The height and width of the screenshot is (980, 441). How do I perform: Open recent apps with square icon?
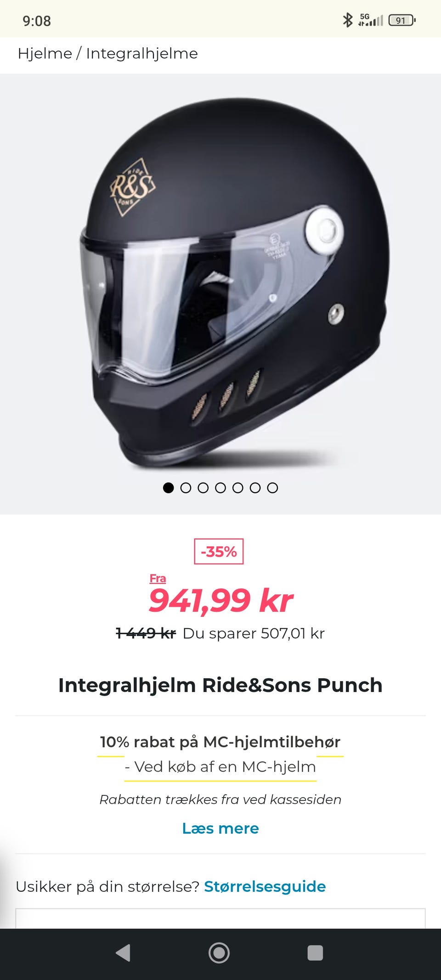315,953
